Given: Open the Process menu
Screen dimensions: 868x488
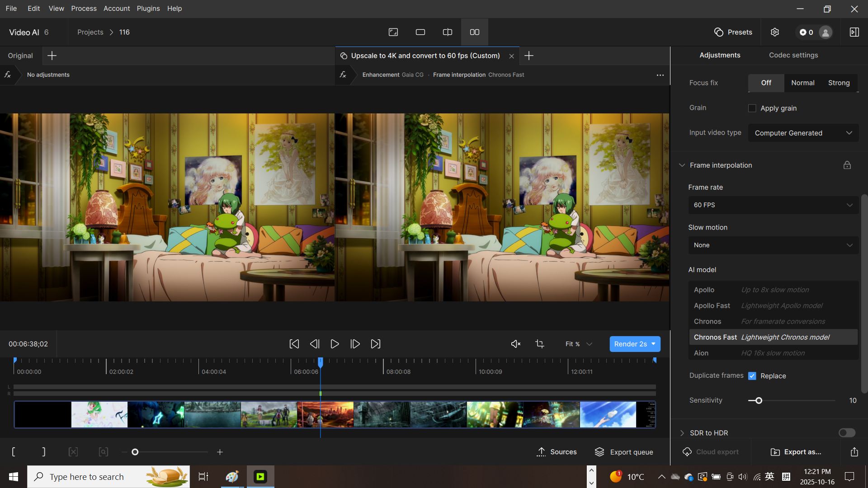Looking at the screenshot, I should [x=84, y=8].
